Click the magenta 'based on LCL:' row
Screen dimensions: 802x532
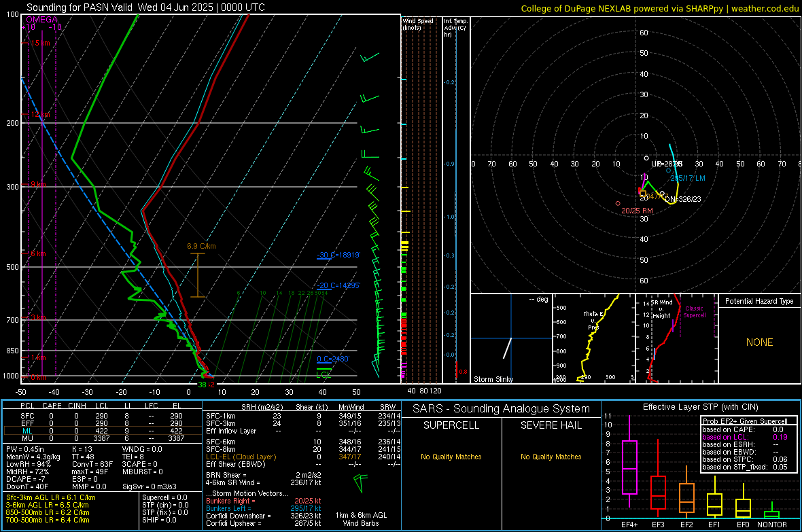[x=745, y=437]
